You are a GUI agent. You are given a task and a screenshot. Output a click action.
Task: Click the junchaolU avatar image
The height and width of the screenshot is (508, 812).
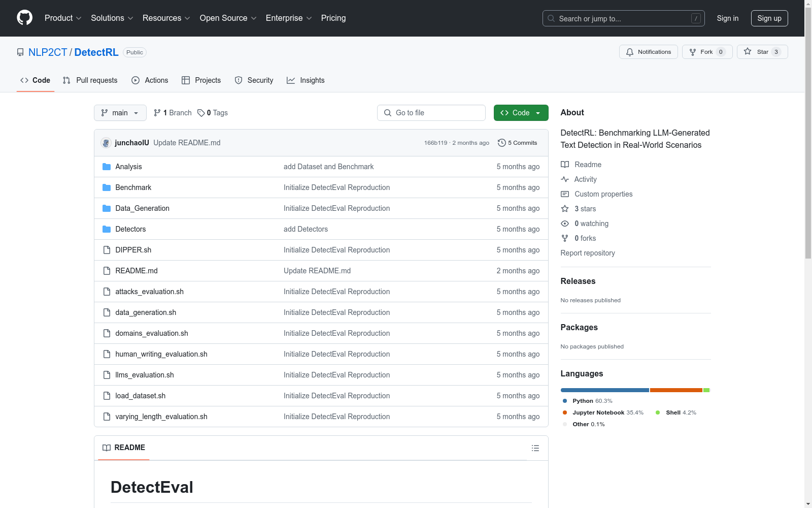(x=106, y=143)
